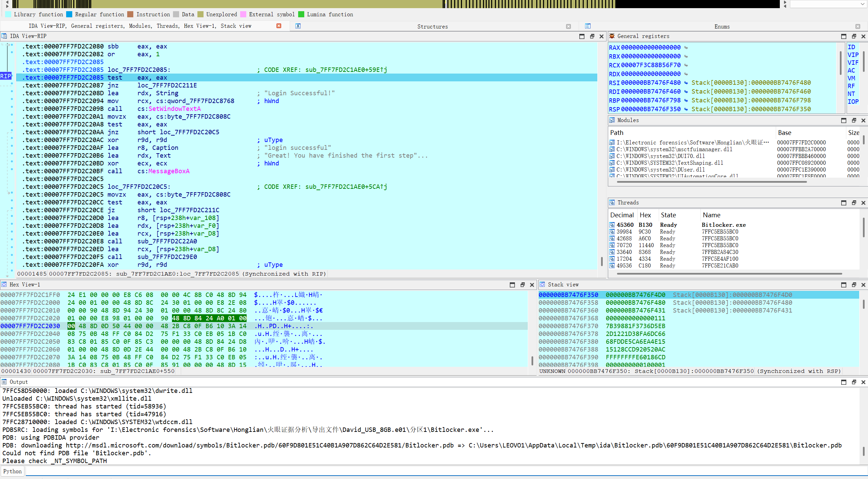The image size is (868, 479).
Task: Click the Regular function color swatch
Action: click(x=69, y=14)
